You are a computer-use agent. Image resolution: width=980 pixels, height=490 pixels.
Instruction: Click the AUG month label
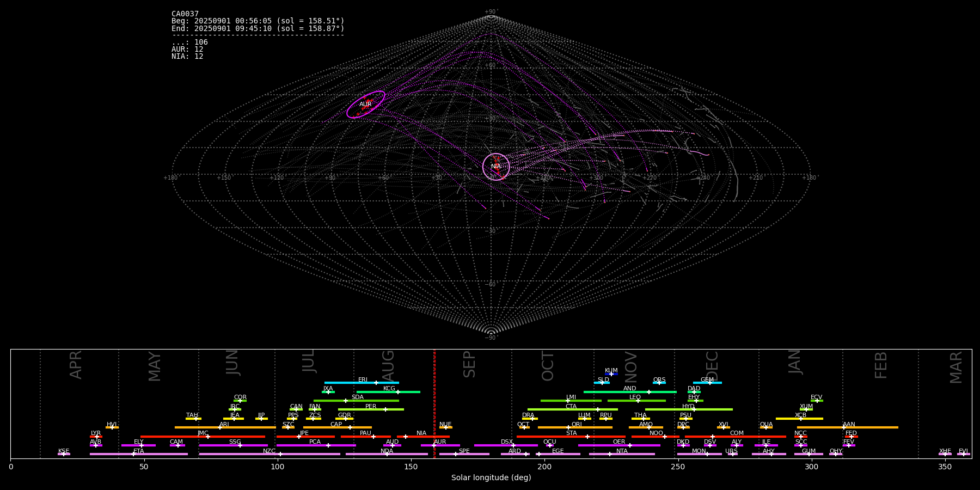coord(388,365)
